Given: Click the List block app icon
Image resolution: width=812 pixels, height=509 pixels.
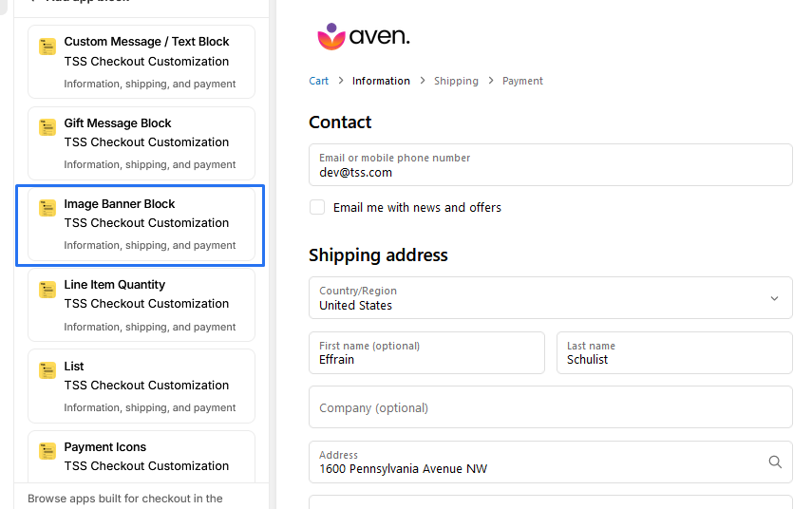Looking at the screenshot, I should 47,370.
